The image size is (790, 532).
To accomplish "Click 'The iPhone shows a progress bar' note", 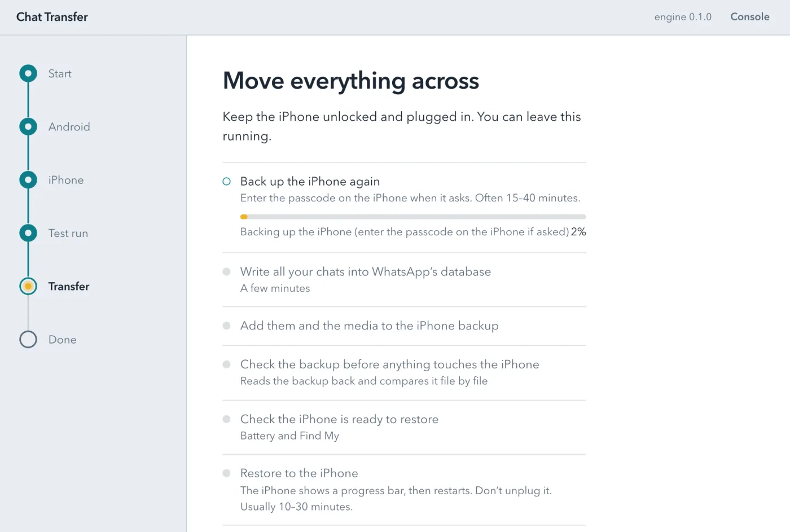I will (x=396, y=499).
